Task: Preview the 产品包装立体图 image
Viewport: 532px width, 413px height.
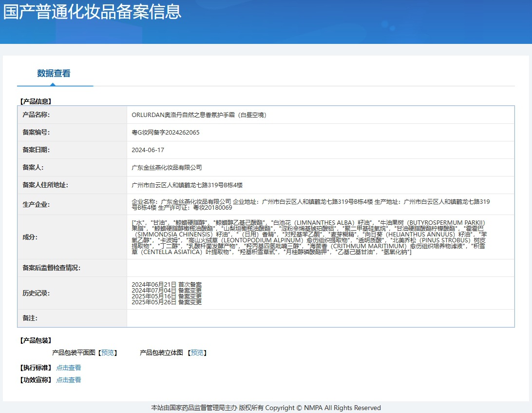Action: tap(197, 353)
